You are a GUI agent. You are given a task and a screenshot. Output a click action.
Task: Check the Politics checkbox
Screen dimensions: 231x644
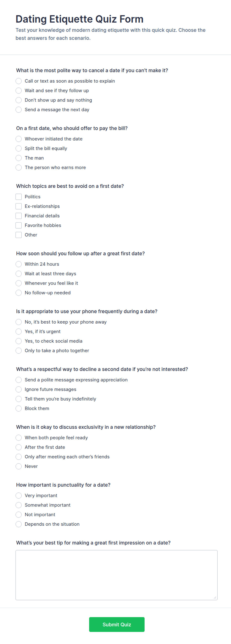tap(19, 197)
